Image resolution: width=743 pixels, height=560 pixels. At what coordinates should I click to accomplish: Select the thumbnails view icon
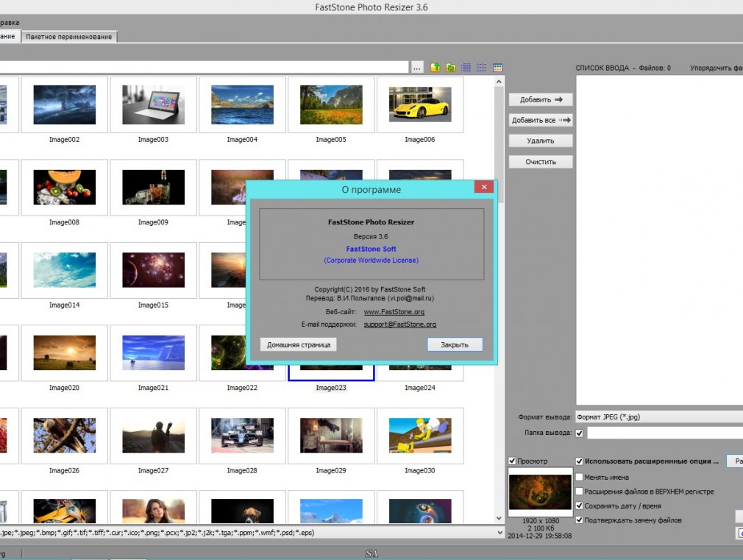click(x=497, y=68)
